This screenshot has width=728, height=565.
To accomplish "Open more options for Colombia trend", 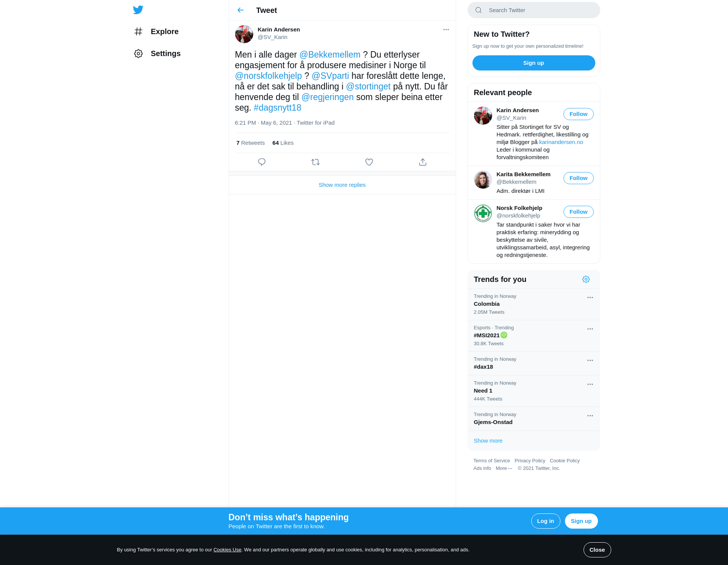I will tap(590, 297).
